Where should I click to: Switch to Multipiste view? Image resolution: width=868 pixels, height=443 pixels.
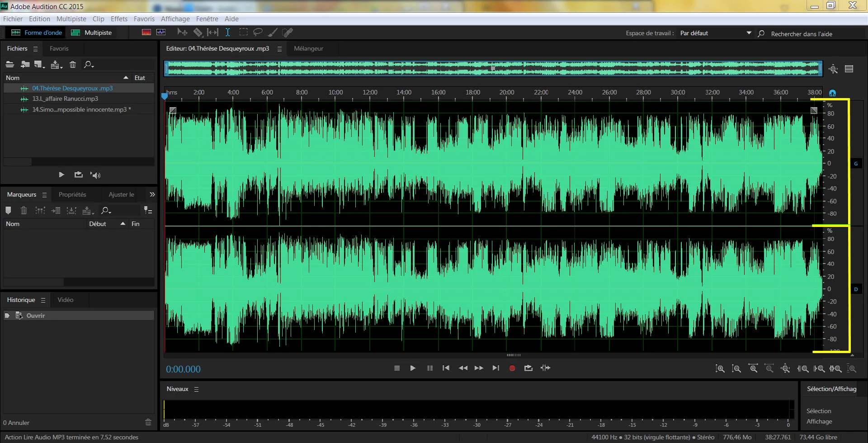click(91, 33)
